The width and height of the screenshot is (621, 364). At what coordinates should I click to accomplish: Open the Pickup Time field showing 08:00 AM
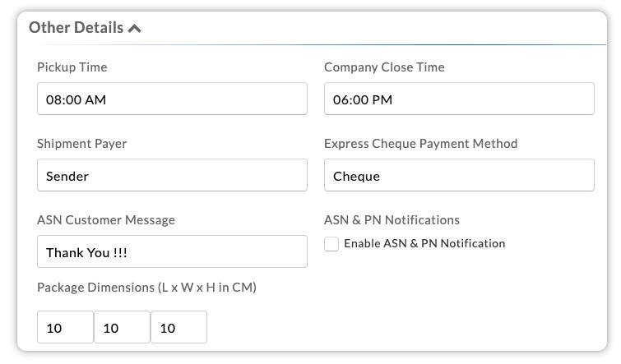[172, 99]
